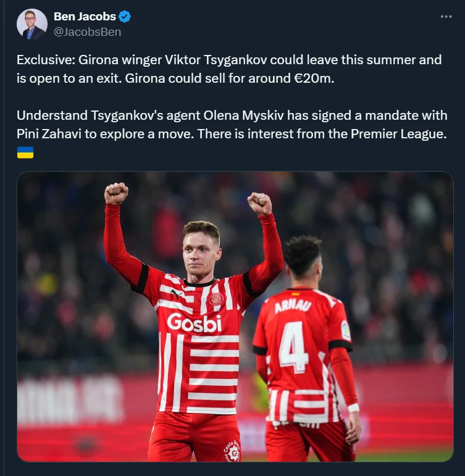This screenshot has width=465, height=476.
Task: Click the word Exclusive at the tweet's start
Action: coord(46,60)
